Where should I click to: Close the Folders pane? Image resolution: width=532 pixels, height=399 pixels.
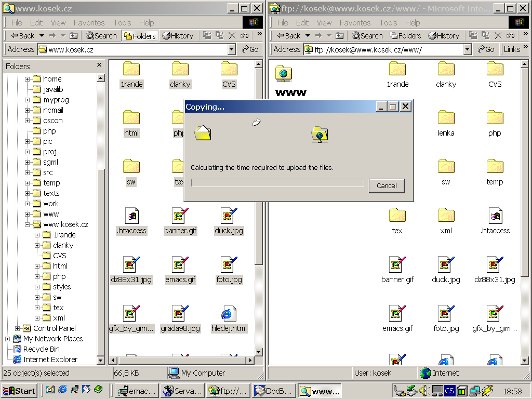point(99,65)
